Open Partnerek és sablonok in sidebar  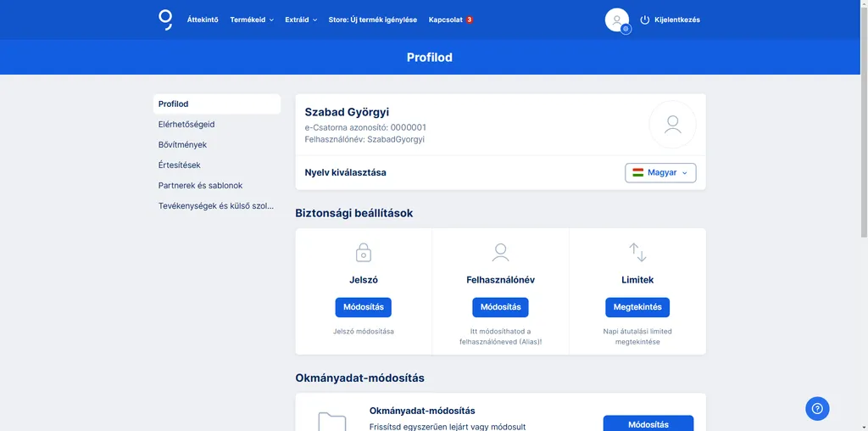200,185
